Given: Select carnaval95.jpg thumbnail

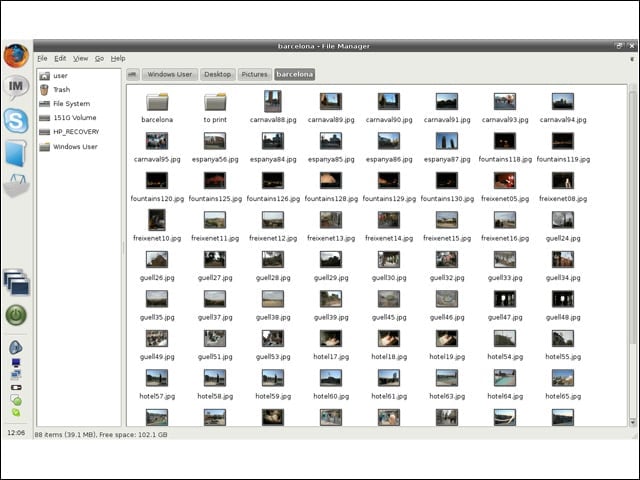Looking at the screenshot, I should [x=157, y=141].
